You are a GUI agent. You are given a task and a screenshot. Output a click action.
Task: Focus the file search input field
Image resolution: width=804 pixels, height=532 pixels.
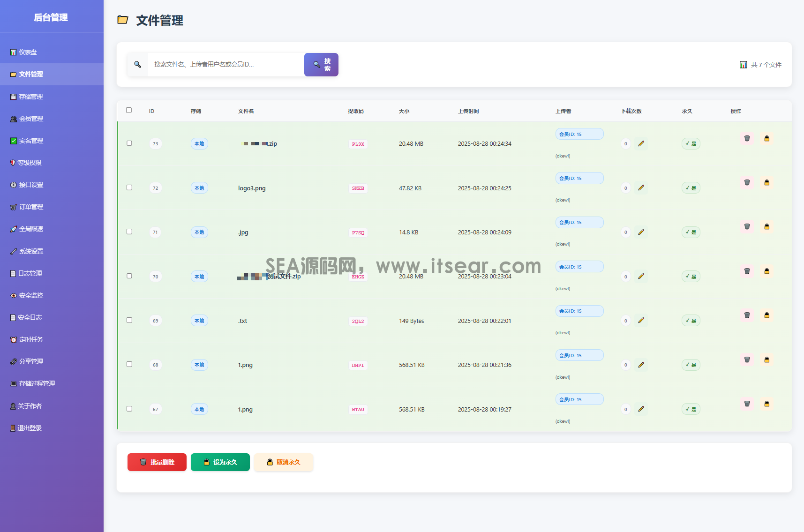click(226, 65)
